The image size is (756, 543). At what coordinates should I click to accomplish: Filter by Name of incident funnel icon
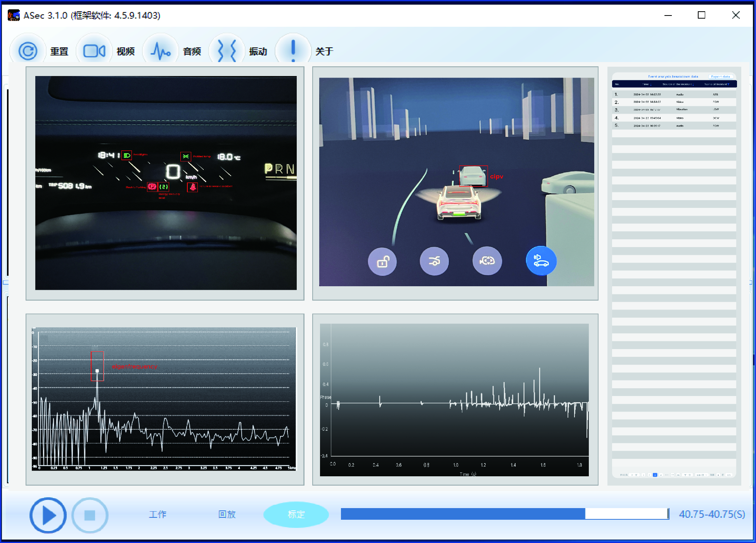point(728,85)
